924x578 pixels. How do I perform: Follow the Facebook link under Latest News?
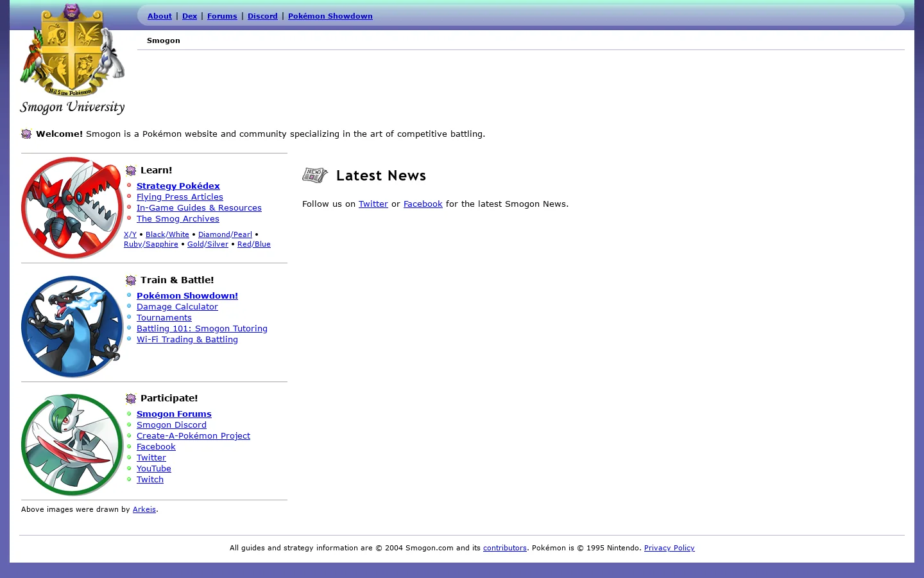pos(423,204)
